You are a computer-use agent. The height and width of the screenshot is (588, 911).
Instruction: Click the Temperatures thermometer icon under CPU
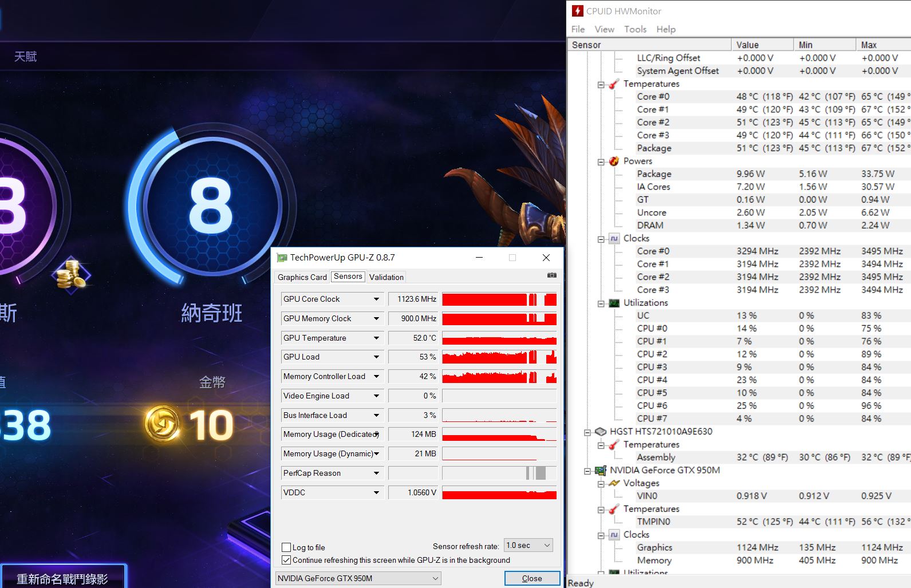pos(614,84)
